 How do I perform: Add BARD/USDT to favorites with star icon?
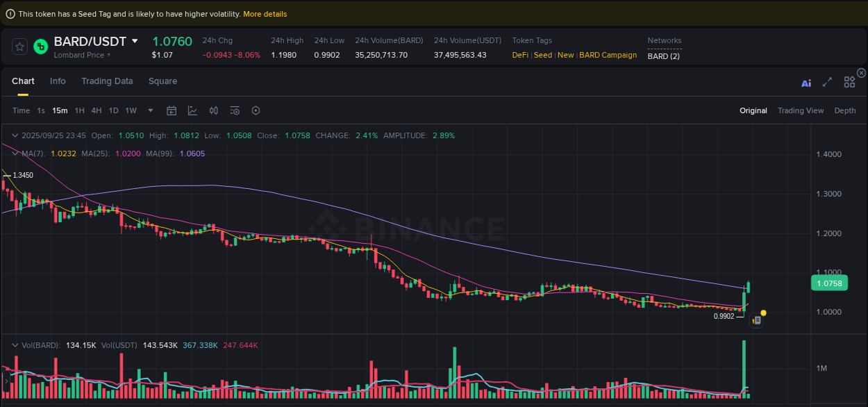tap(19, 47)
